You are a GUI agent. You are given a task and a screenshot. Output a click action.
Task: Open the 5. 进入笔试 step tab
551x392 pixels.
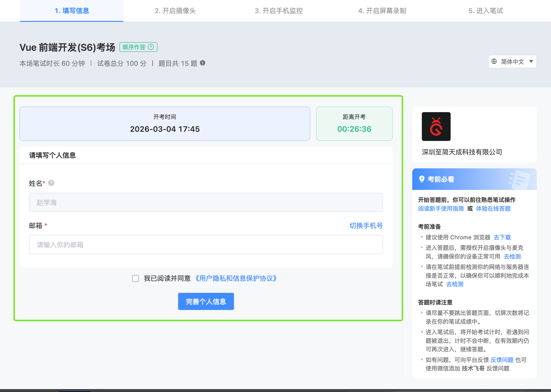(485, 11)
